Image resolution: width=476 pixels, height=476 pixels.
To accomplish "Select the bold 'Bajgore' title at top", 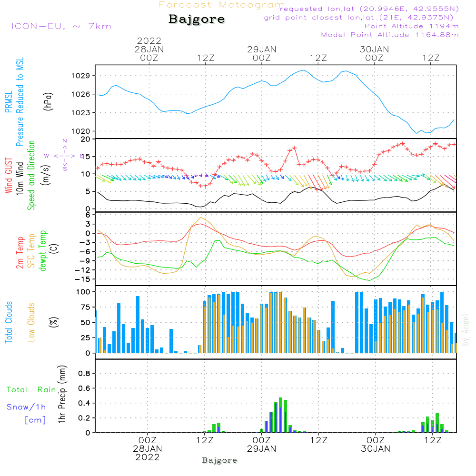I will 197,20.
